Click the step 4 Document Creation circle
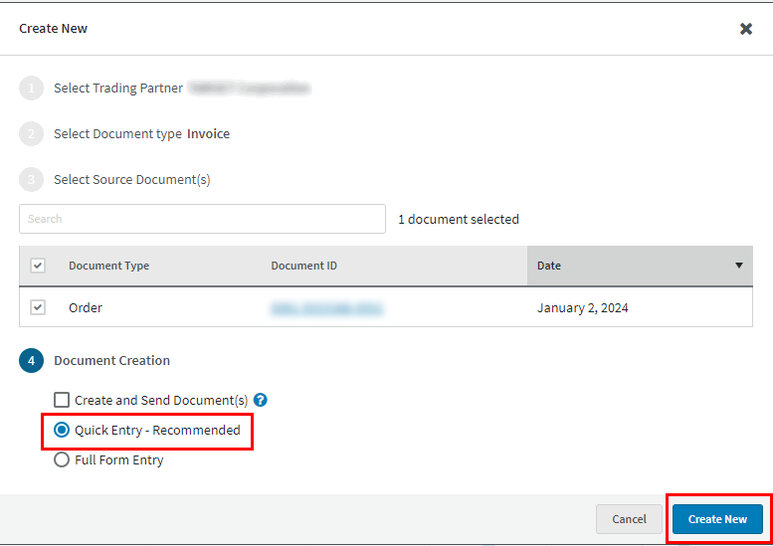The image size is (773, 546). tap(32, 361)
